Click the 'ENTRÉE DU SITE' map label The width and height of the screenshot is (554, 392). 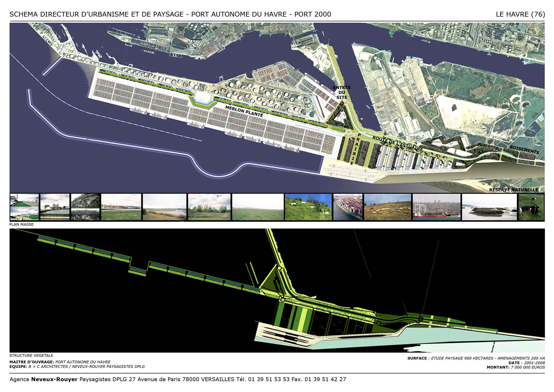tap(342, 93)
